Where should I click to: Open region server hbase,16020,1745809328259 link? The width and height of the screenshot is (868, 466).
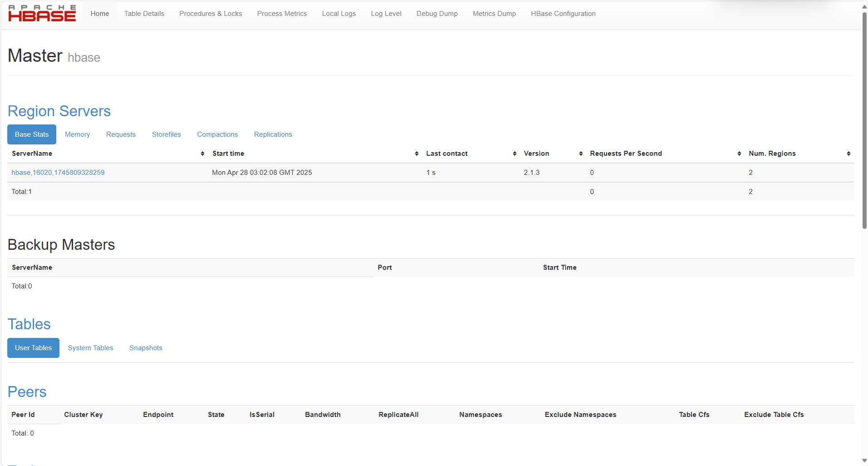pyautogui.click(x=58, y=173)
